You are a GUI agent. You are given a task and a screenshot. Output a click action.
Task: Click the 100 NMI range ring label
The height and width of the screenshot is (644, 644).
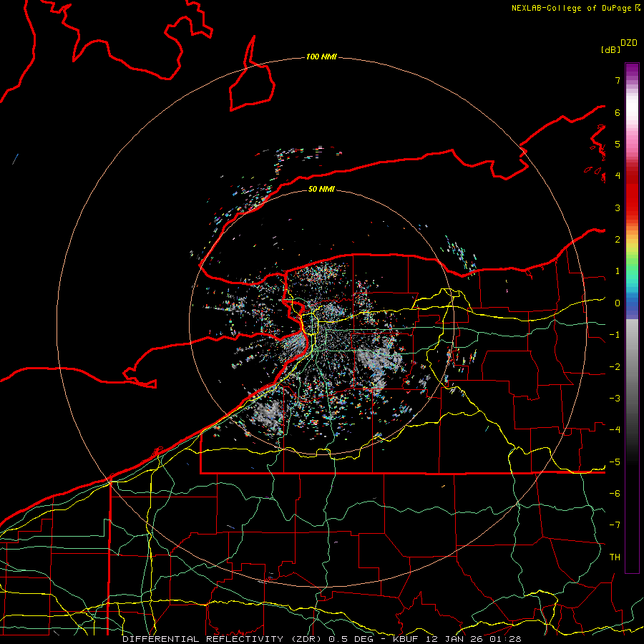tap(321, 57)
